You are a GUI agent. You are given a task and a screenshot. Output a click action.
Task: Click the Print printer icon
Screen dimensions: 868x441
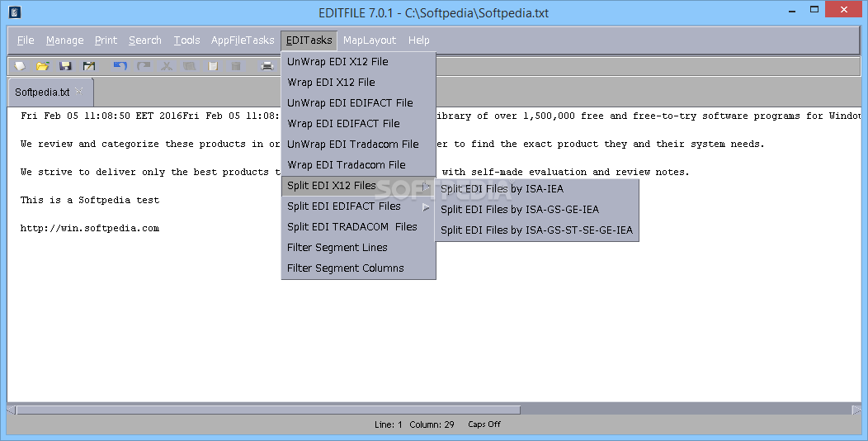coord(267,67)
